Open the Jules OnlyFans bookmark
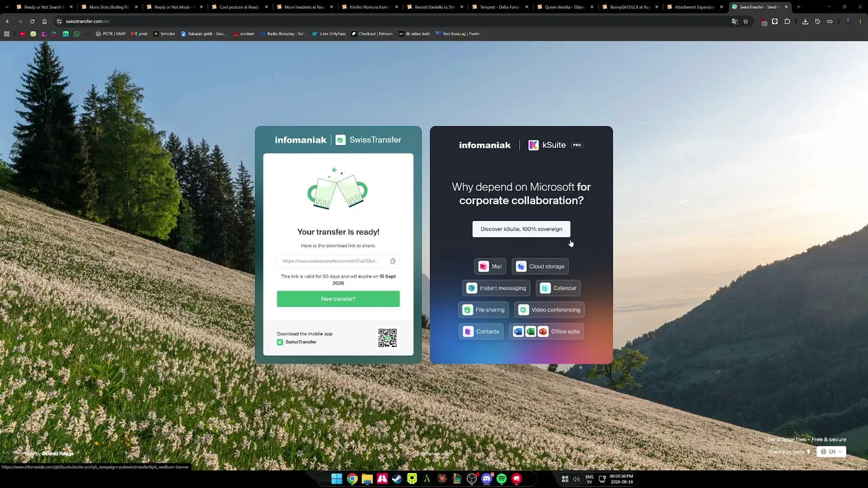 point(329,34)
